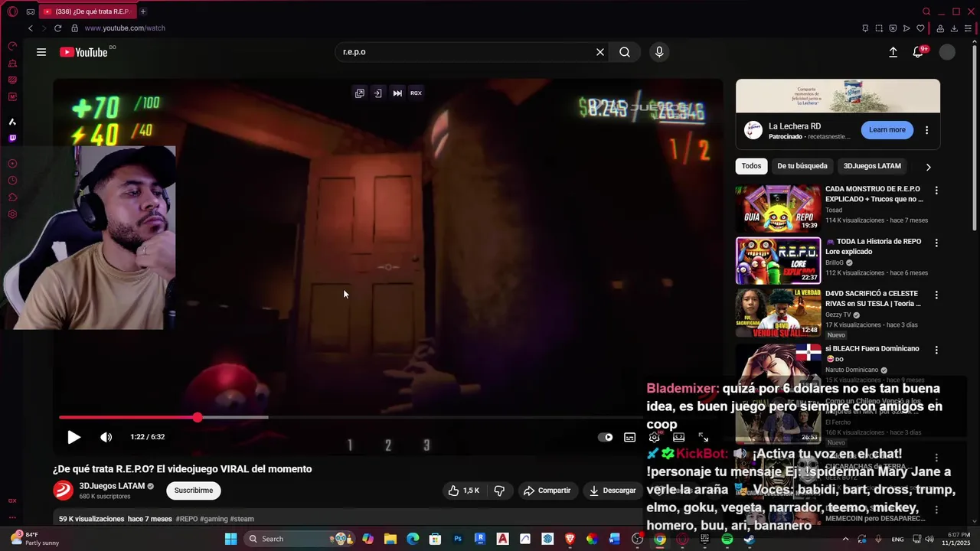The image size is (980, 551).
Task: Click the magnifier search button
Action: (625, 52)
